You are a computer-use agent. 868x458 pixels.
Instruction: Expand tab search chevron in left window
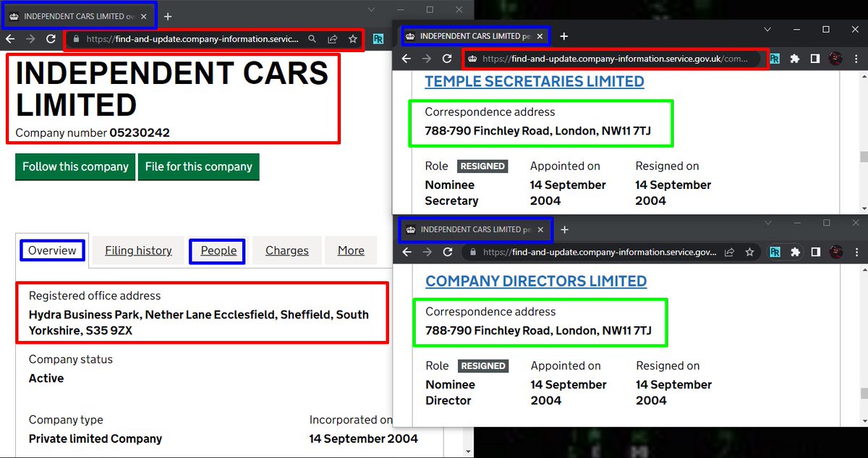coord(372,9)
